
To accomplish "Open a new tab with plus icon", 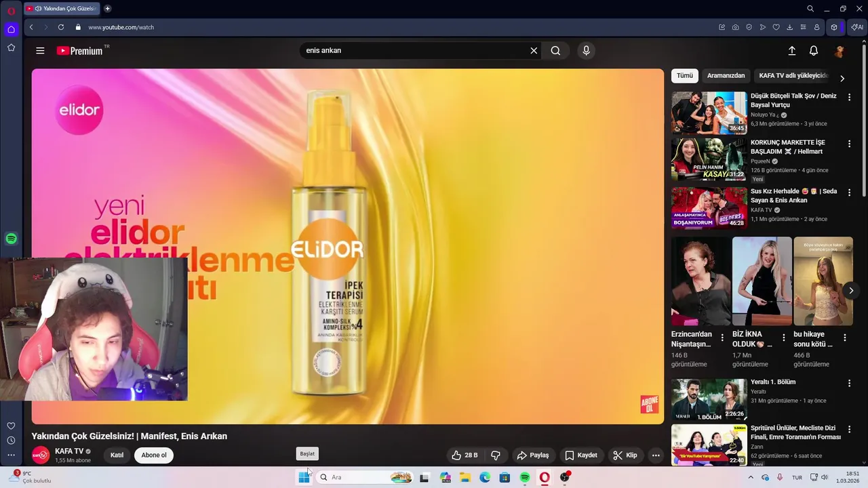I will 107,9.
